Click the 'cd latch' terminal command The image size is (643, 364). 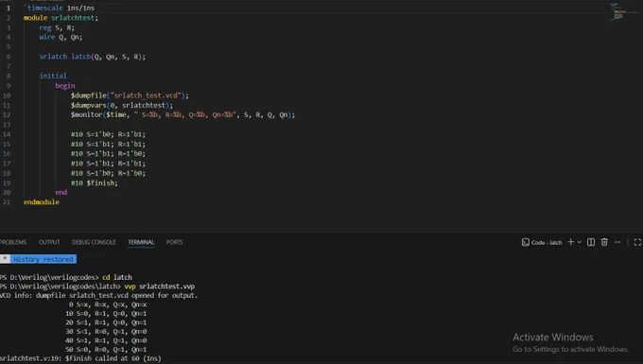(117, 277)
